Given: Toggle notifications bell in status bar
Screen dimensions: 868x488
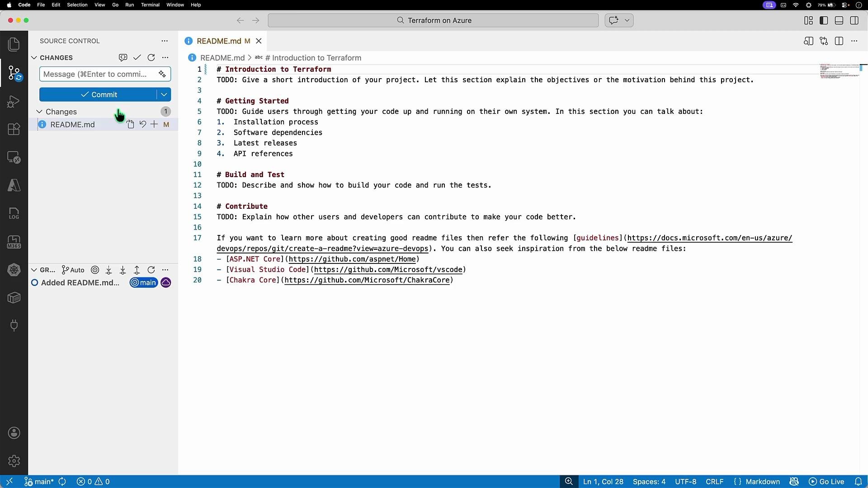Looking at the screenshot, I should click(858, 482).
